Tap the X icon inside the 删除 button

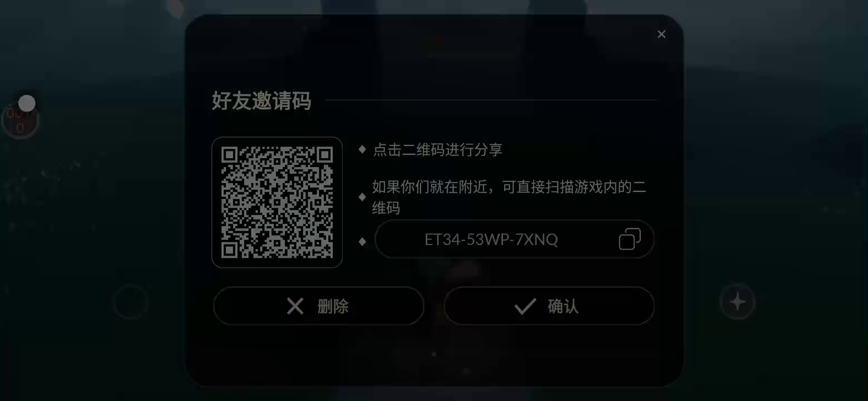coord(295,306)
